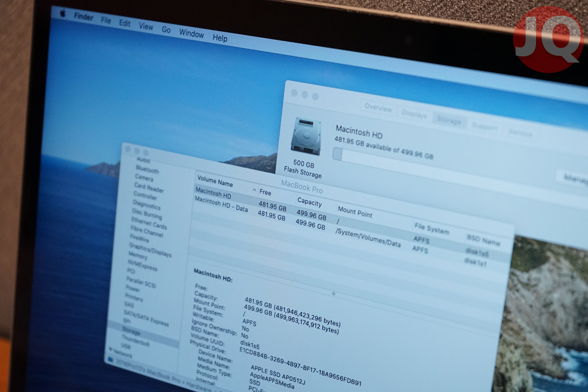Select Bluetooth in the sidebar
The width and height of the screenshot is (588, 392).
coord(147,170)
